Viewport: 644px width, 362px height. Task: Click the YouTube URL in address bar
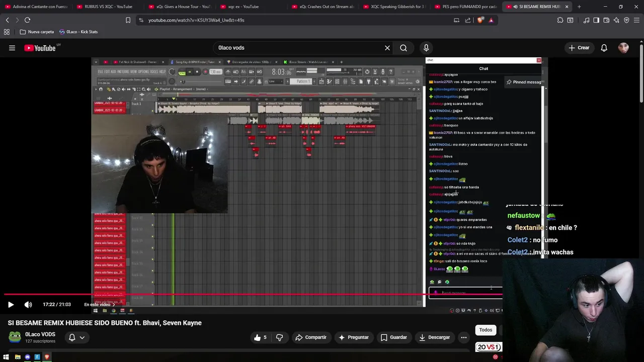(196, 20)
